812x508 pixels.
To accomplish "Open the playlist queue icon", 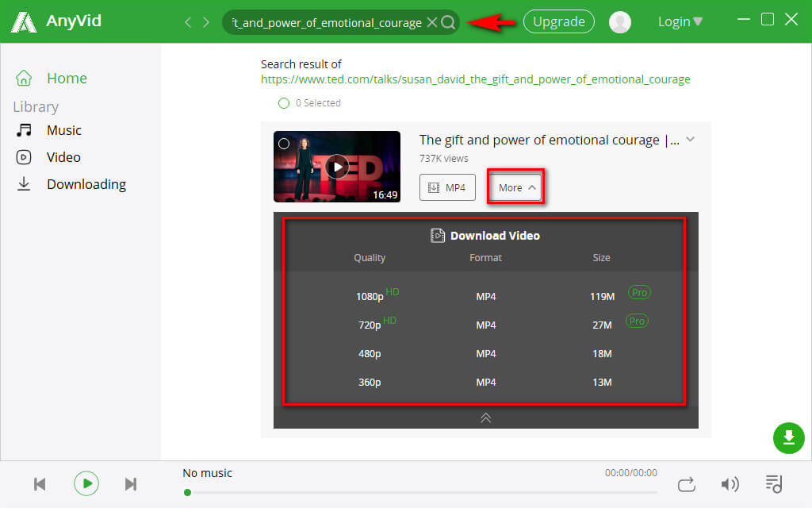I will pos(774,484).
